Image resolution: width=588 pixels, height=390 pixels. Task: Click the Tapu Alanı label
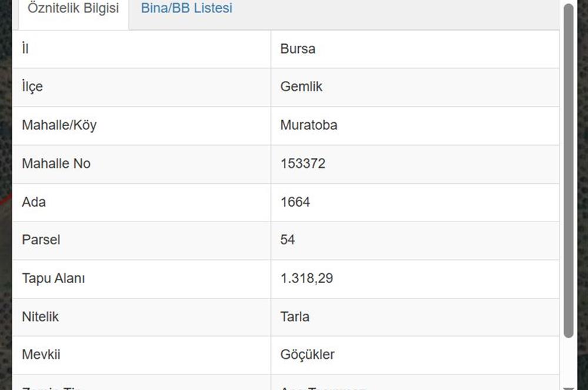point(54,278)
